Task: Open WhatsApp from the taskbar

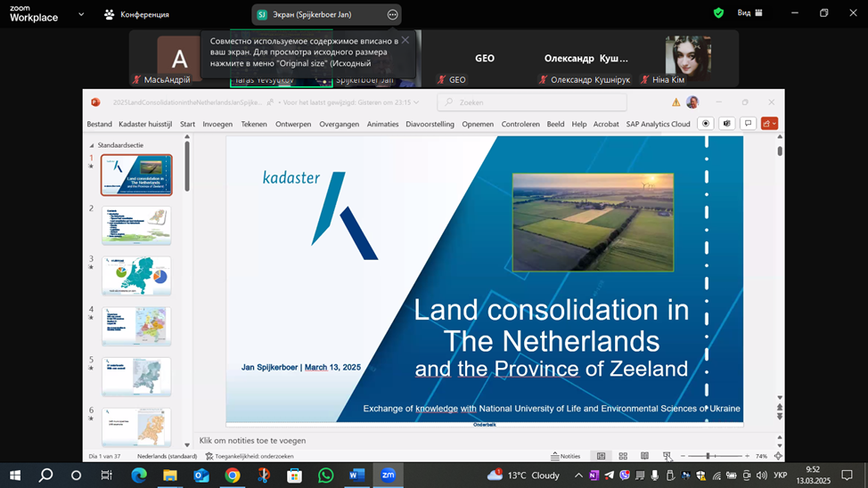Action: coord(326,476)
